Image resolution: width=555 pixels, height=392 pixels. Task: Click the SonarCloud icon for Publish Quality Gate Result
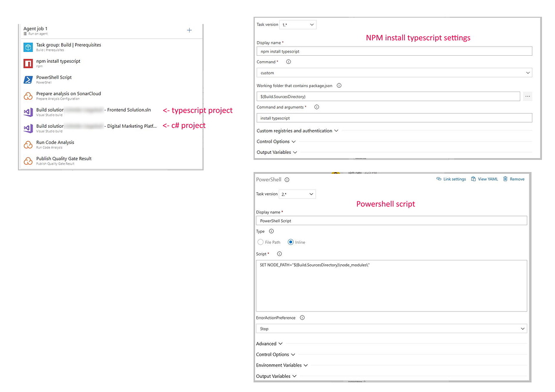pos(28,161)
